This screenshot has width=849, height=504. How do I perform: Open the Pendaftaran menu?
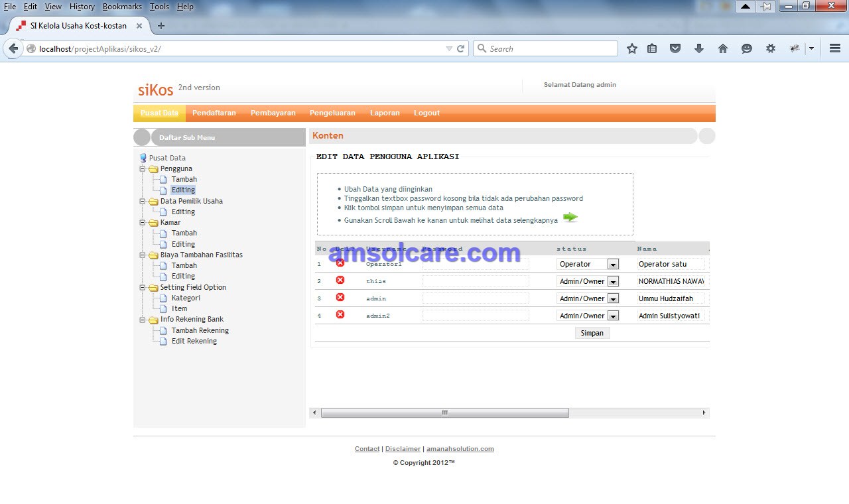pos(214,113)
